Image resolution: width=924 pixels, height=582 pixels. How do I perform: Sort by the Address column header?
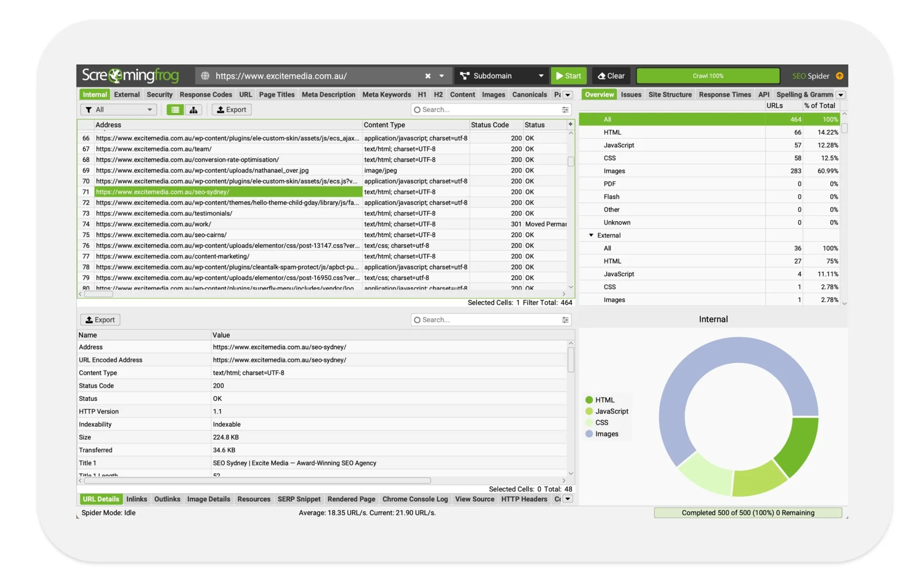pyautogui.click(x=228, y=125)
